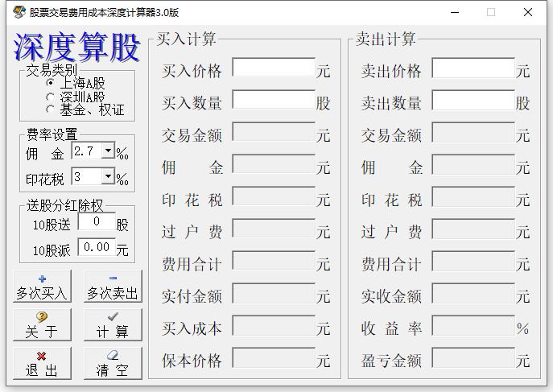Focus the 卖出数量 input field
The image size is (553, 392).
473,101
